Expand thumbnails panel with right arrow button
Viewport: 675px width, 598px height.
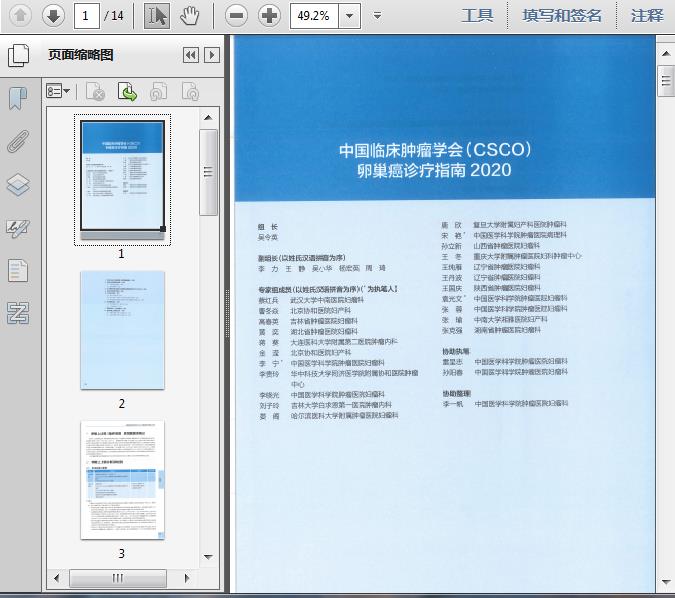(x=212, y=55)
